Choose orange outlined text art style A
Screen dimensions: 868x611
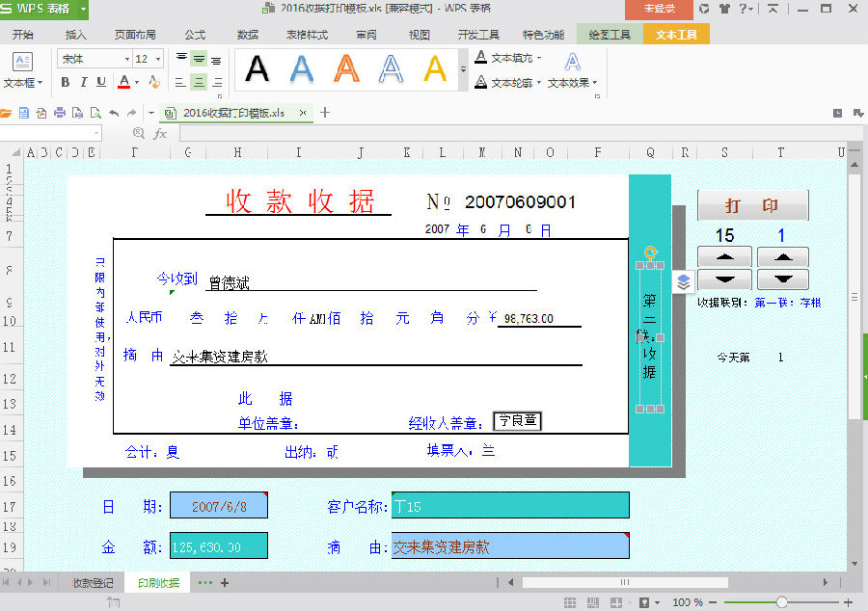pyautogui.click(x=346, y=69)
